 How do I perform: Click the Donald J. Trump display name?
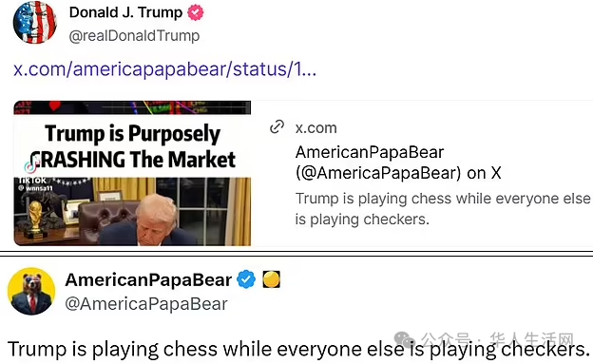pos(126,12)
